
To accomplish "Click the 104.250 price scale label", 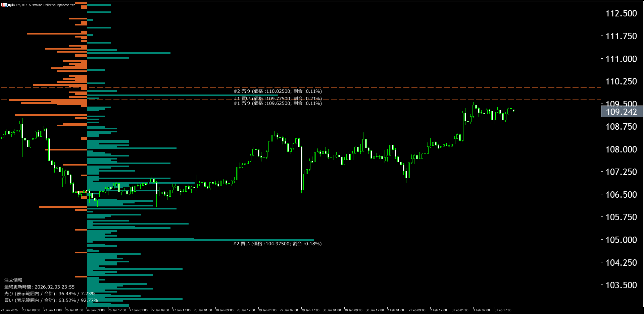I will pos(621,263).
